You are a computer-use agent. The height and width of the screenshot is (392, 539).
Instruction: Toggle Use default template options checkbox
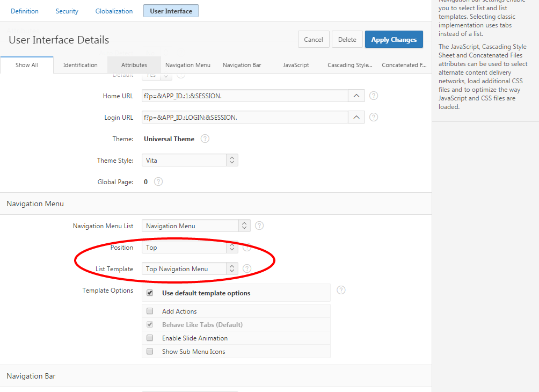tap(150, 293)
